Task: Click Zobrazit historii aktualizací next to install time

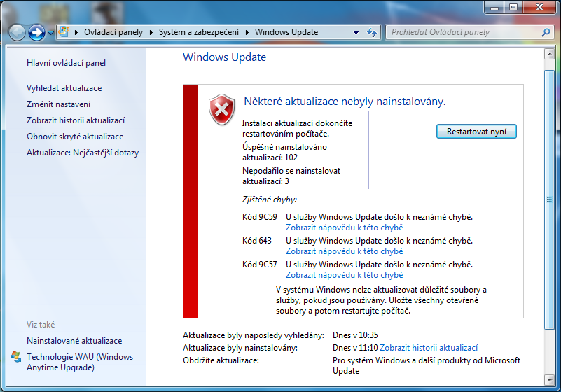Action: point(429,348)
